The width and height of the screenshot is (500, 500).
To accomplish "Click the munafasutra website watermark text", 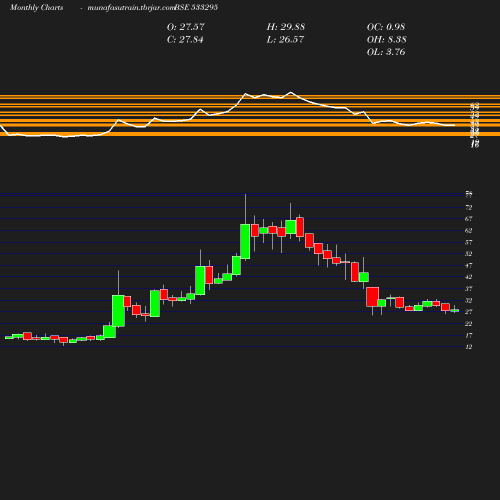I will (131, 8).
